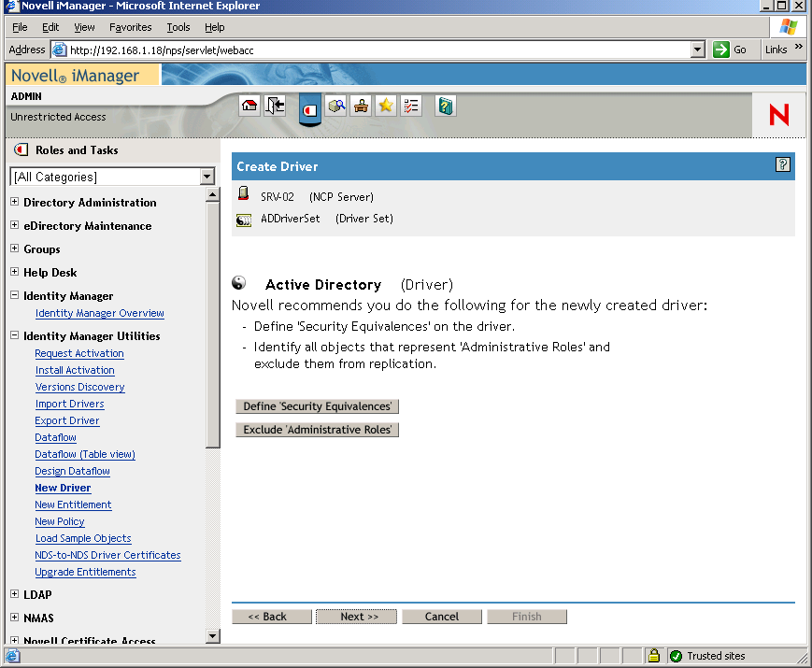812x668 pixels.
Task: Select the Favorites star icon
Action: coord(385,106)
